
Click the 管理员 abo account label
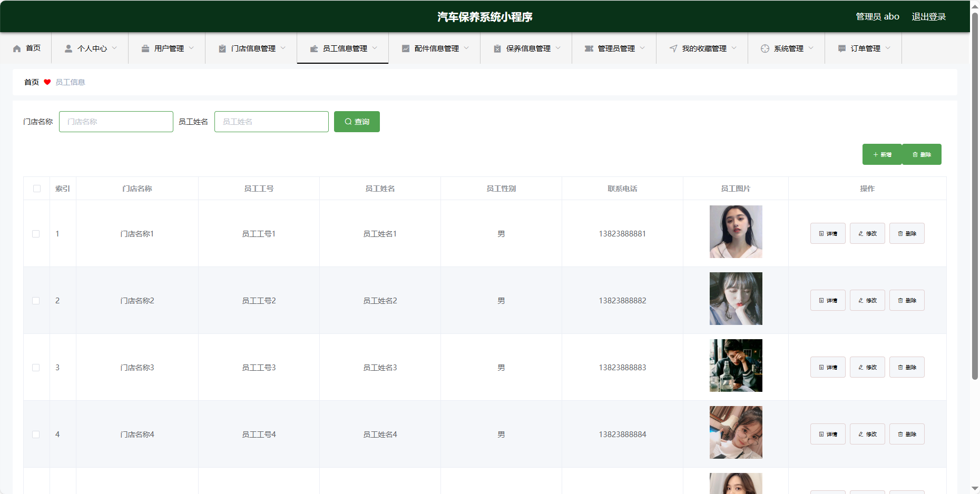click(x=877, y=17)
